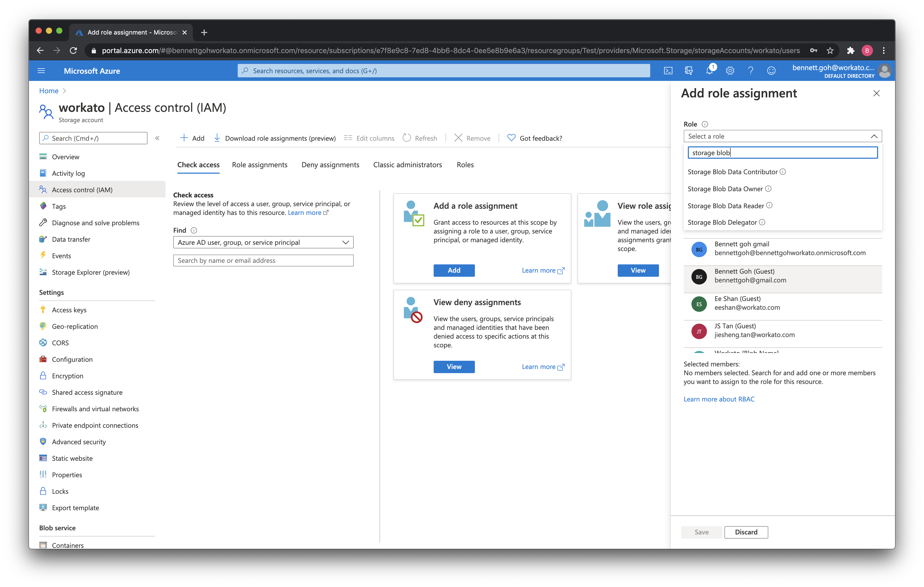Open the directory and subscription filter icon

[688, 71]
